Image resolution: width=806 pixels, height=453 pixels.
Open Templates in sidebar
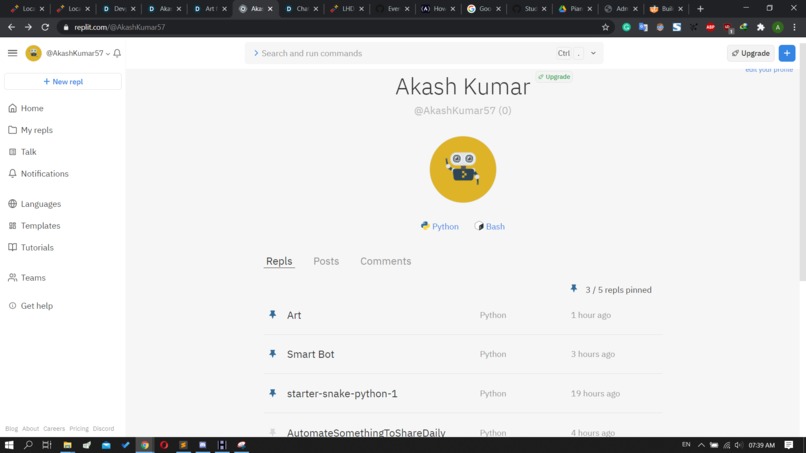coord(34,226)
